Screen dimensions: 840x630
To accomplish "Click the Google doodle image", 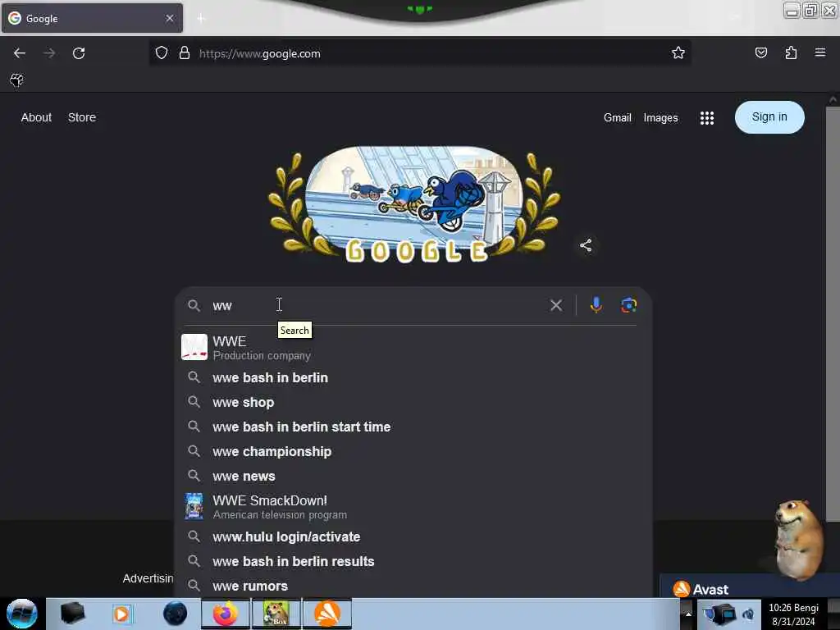I will (414, 204).
